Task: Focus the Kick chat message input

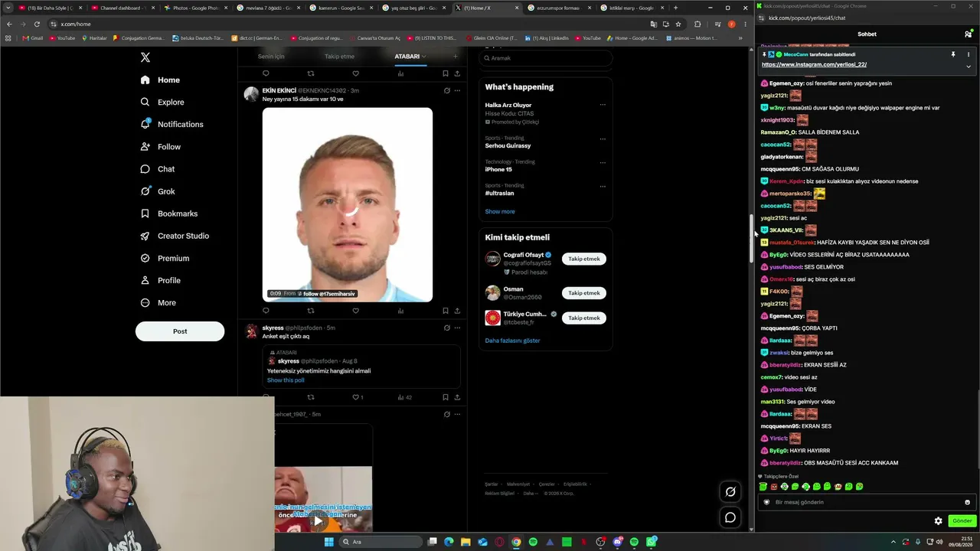Action: coord(865,503)
